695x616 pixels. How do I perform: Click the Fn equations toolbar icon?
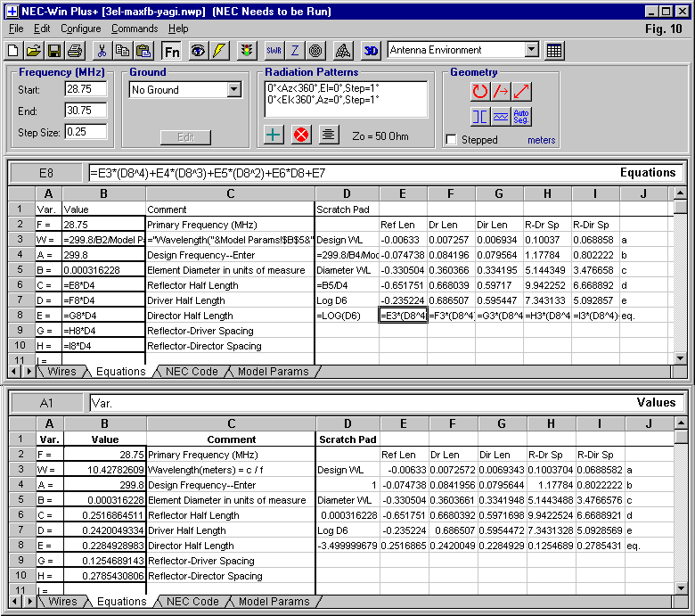pos(171,51)
